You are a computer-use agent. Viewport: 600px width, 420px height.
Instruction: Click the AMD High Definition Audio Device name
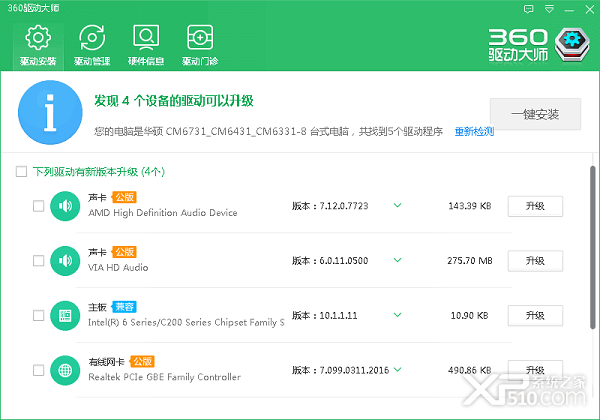pyautogui.click(x=163, y=213)
